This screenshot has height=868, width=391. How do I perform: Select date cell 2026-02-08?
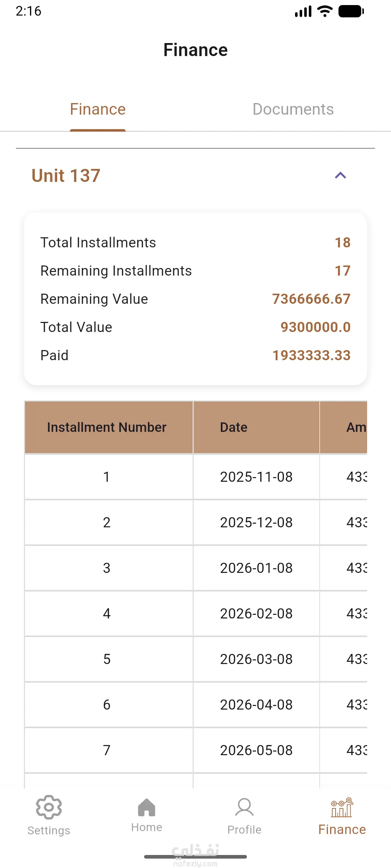click(256, 613)
